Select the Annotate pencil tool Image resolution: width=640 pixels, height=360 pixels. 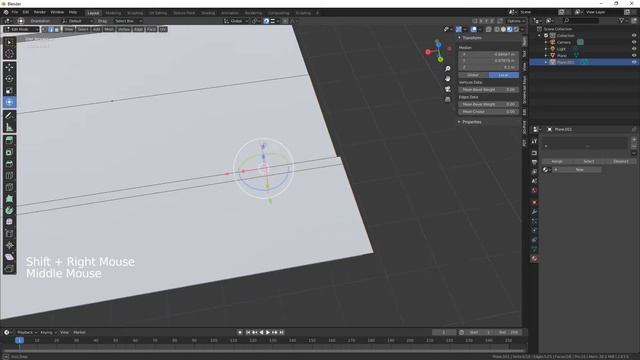(9, 116)
